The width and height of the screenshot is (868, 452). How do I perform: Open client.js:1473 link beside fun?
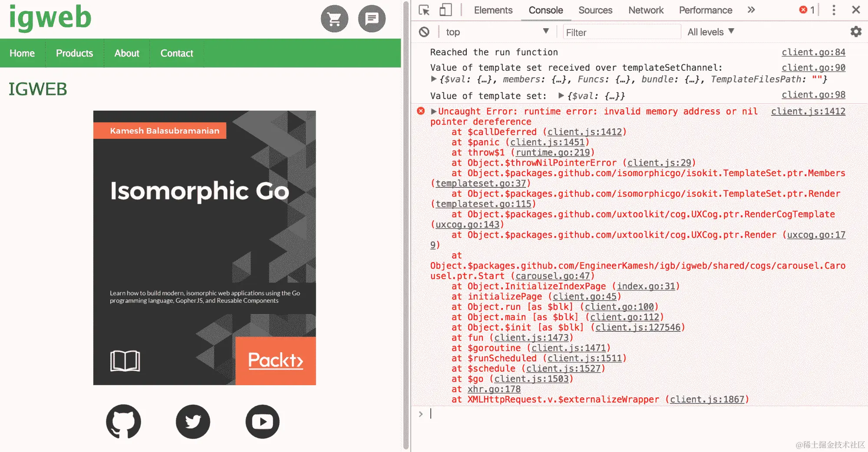531,337
